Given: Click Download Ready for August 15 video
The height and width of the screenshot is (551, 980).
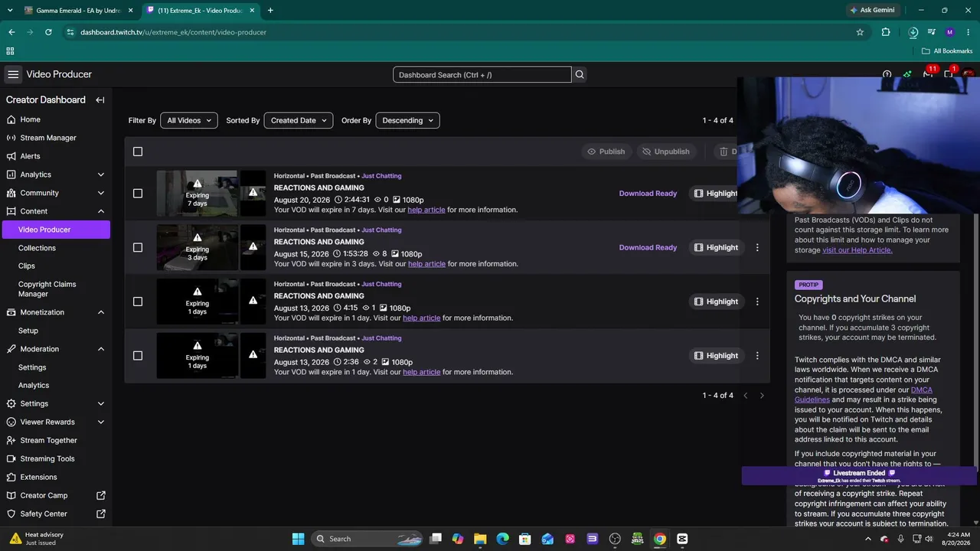Looking at the screenshot, I should click(x=648, y=247).
